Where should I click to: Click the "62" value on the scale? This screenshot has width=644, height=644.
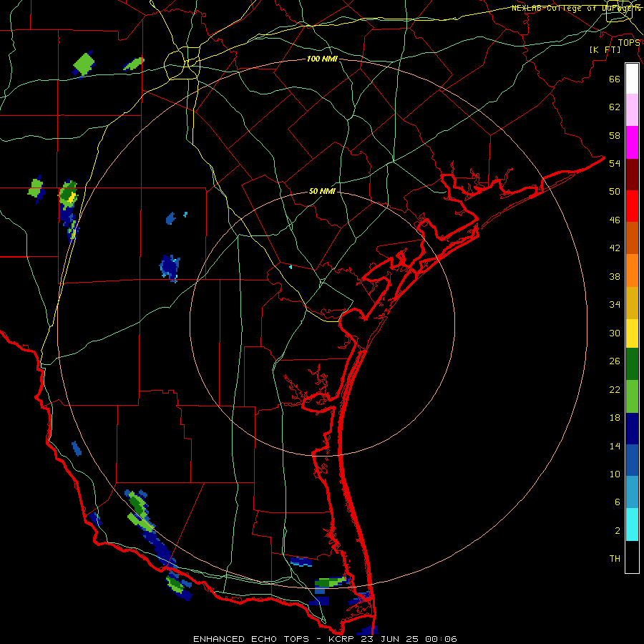point(615,107)
